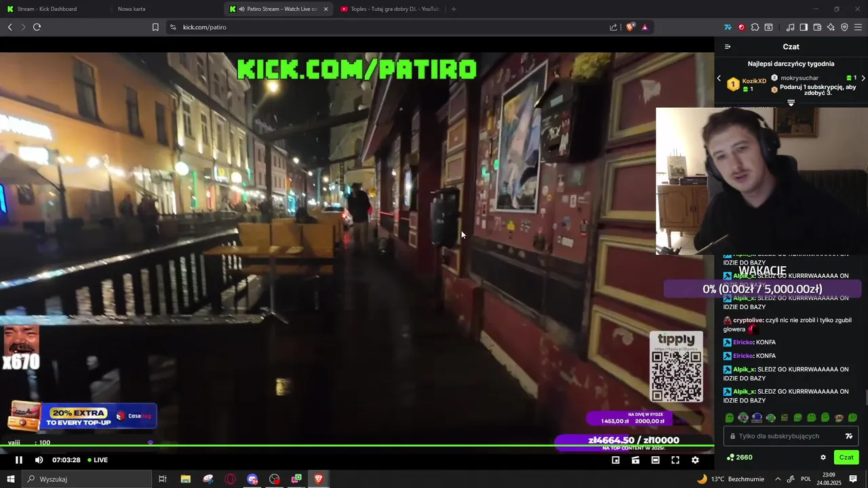Select last green emote in emote row
Viewport: 868px width, 488px height.
[852, 418]
